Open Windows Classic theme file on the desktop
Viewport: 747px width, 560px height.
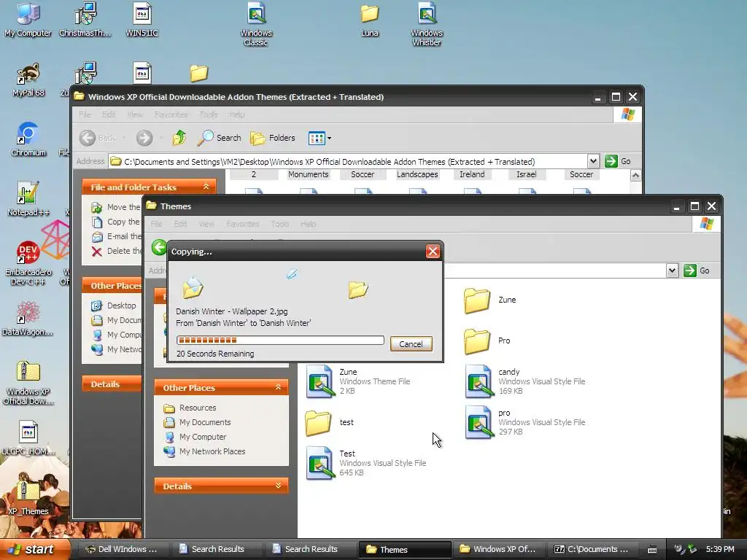(256, 24)
